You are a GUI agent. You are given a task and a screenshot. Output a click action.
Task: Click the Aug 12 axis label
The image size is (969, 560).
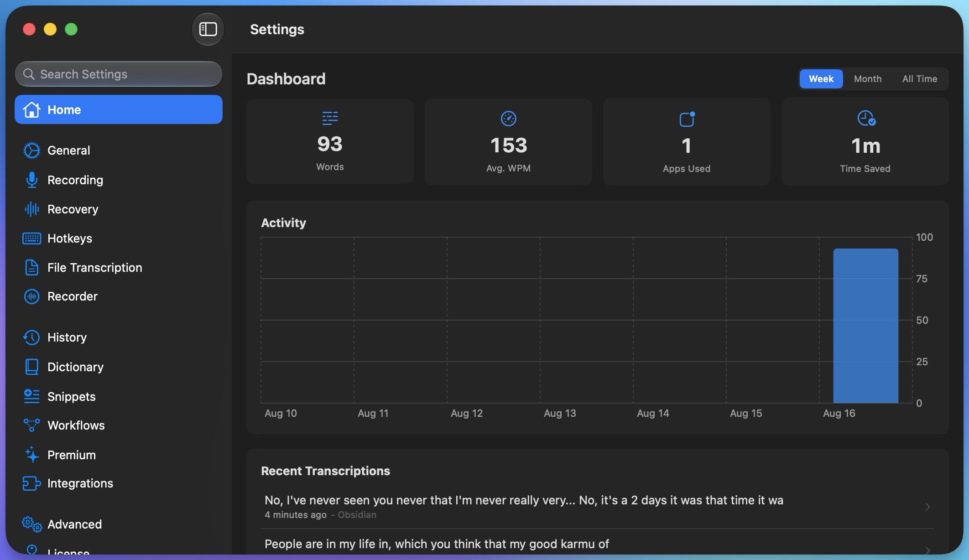point(467,413)
